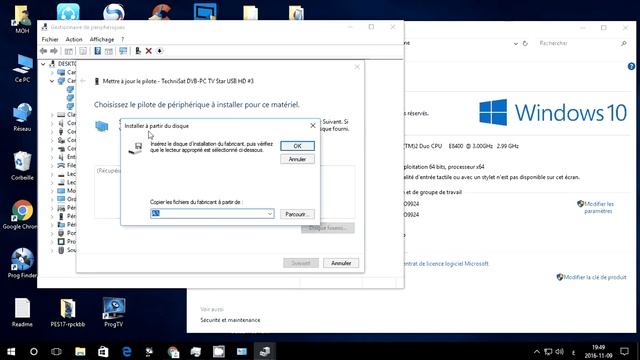Screen dimensions: 640x360
Task: Open the PES17-rpckbb archive on desktop
Action: click(x=68, y=313)
